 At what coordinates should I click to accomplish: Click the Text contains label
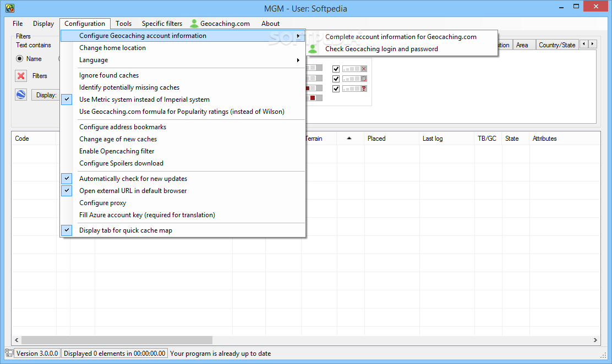(x=34, y=45)
